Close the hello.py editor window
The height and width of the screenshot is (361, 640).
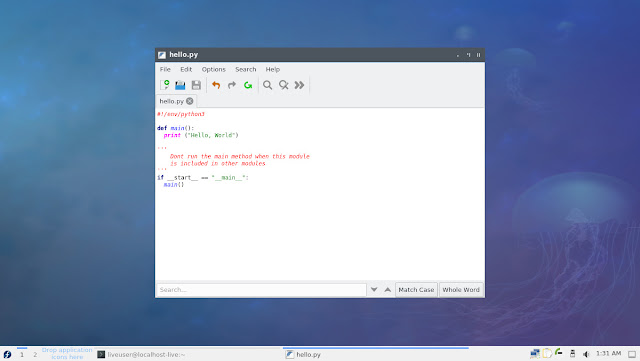(x=478, y=55)
